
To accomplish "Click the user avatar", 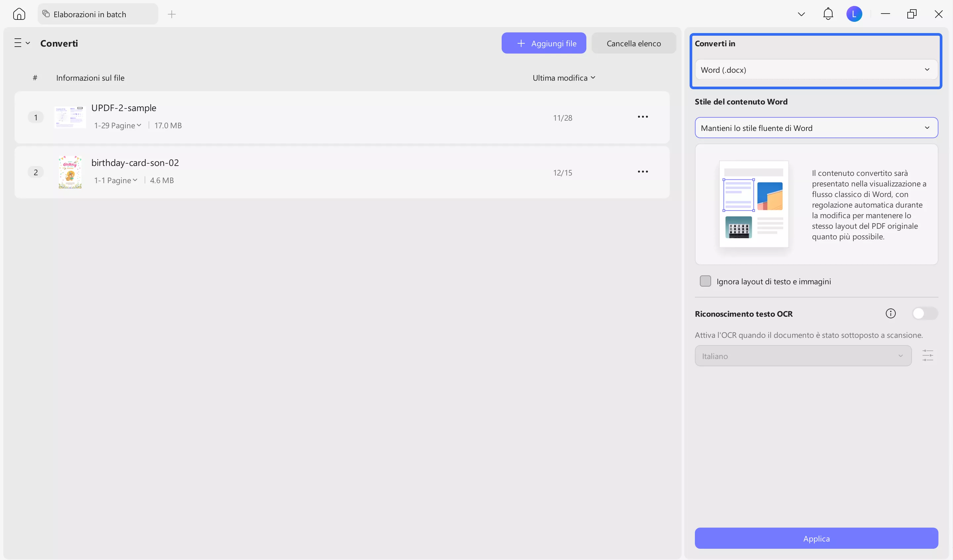I will point(855,14).
